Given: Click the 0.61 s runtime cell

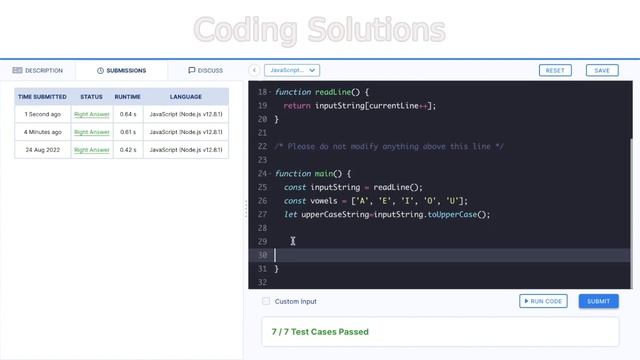Looking at the screenshot, I should pyautogui.click(x=128, y=132).
